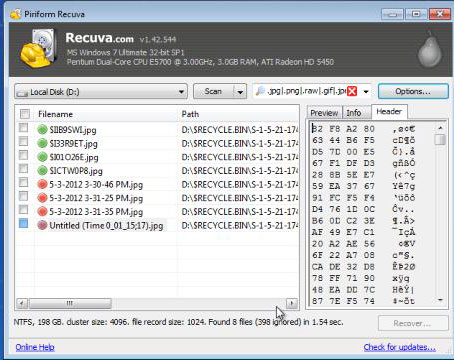Check the box for $I01O26E.jpg
This screenshot has width=454, height=360.
(x=23, y=155)
